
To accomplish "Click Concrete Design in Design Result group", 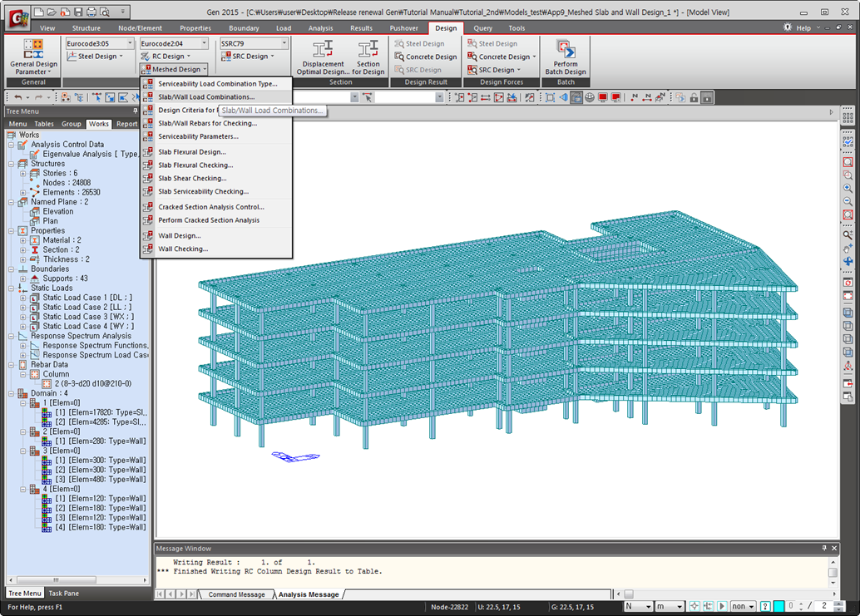I will coord(426,57).
